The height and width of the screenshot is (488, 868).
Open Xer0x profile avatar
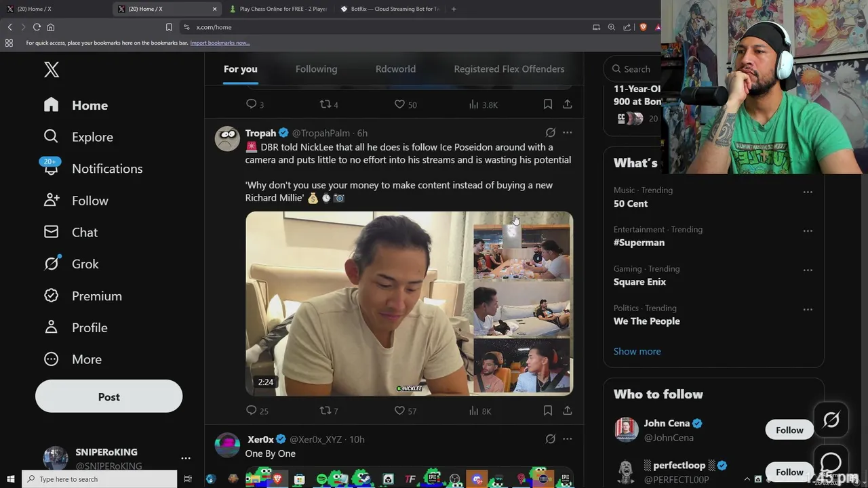tap(227, 445)
